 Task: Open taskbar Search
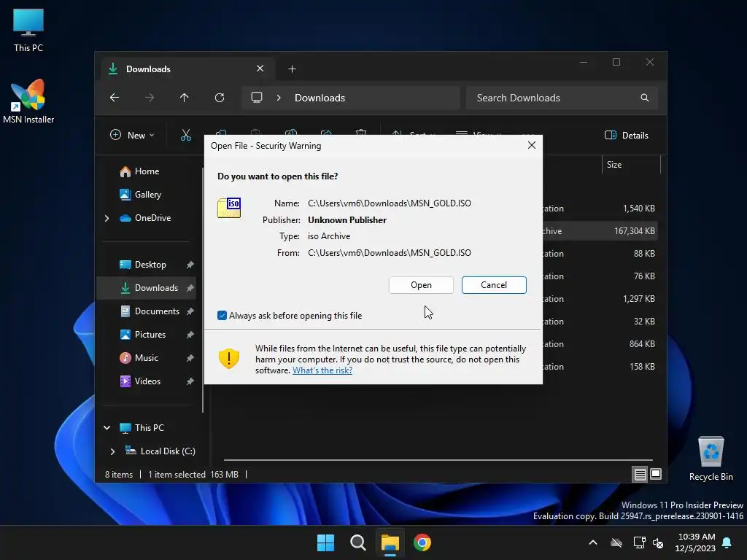click(357, 542)
